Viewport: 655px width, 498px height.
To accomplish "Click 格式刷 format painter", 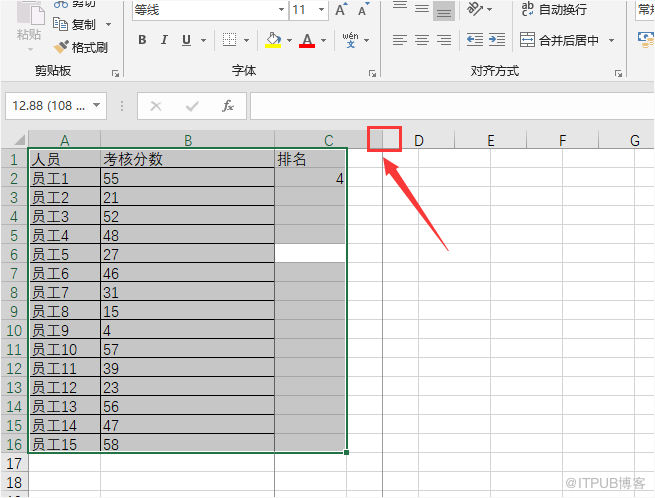I will point(80,47).
